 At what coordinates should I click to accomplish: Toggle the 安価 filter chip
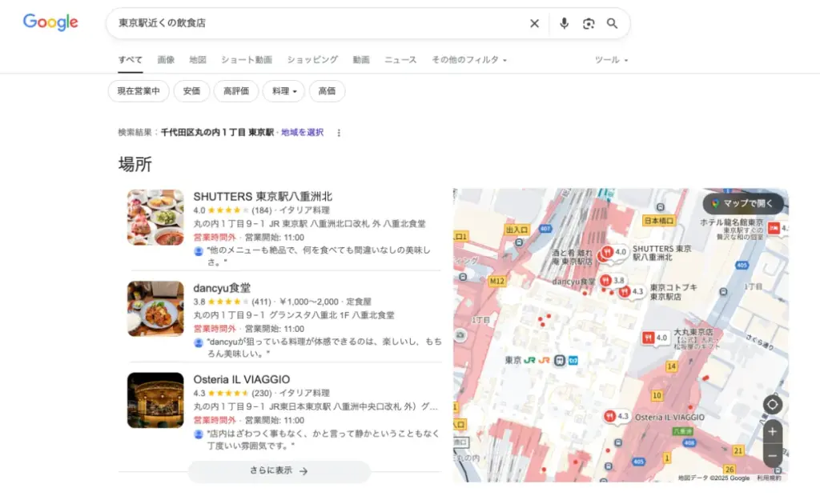click(191, 91)
